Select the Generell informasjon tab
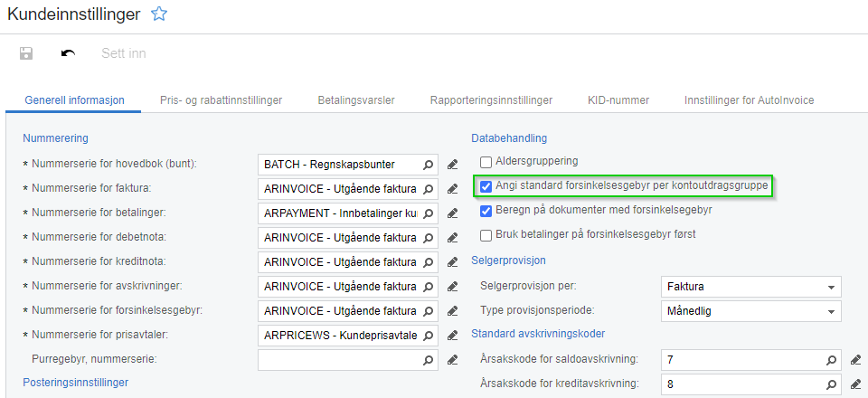The width and height of the screenshot is (868, 398). [x=74, y=100]
